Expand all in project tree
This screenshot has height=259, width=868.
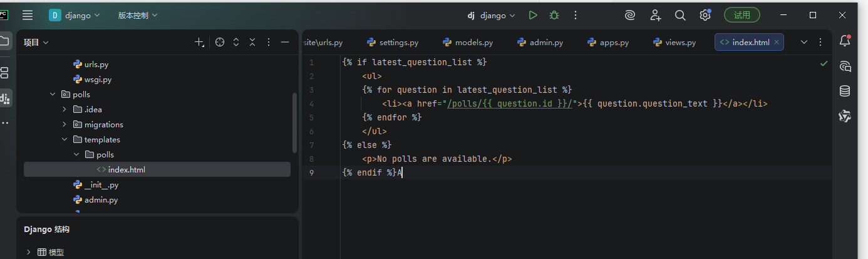tap(236, 42)
